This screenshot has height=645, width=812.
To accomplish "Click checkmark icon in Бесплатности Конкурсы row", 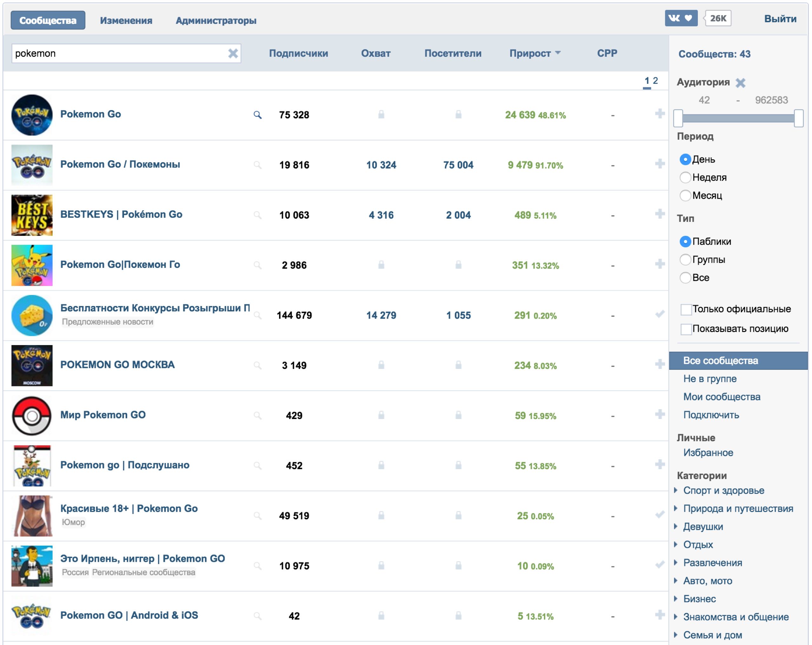I will pyautogui.click(x=659, y=314).
